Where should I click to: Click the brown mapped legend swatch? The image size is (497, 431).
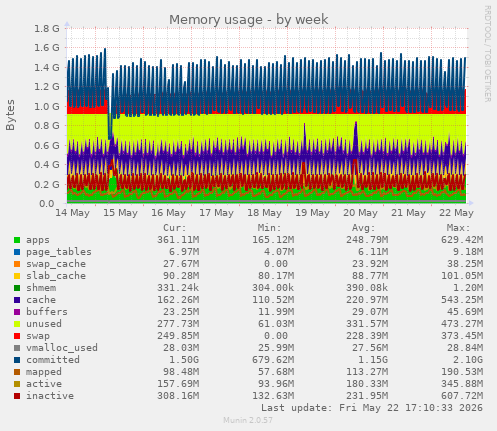pos(17,372)
